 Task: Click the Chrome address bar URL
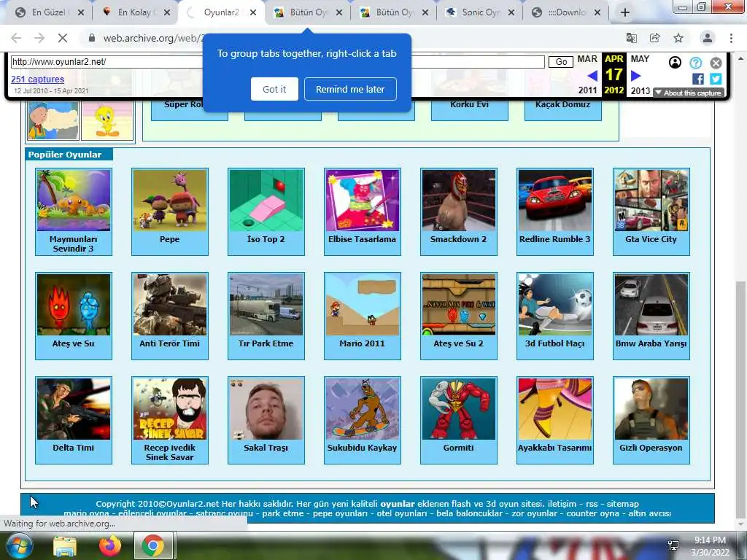153,38
